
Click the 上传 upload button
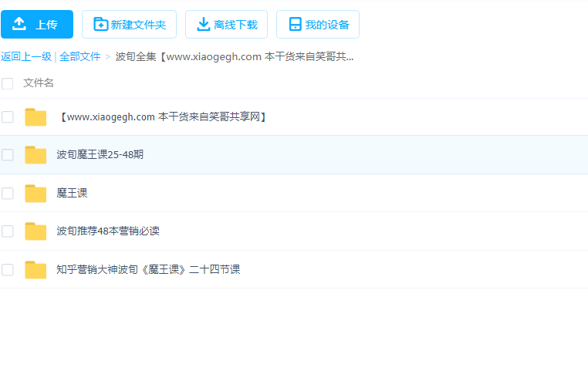pos(37,25)
